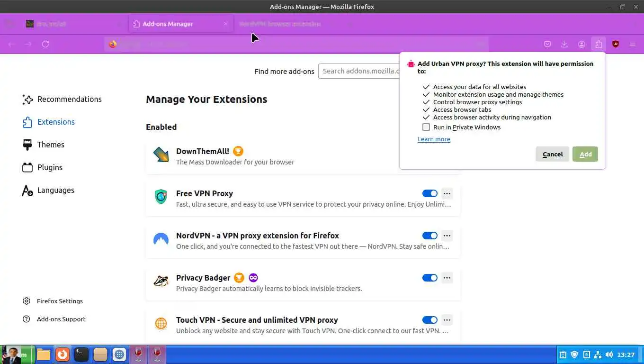Open Firefox Settings link
This screenshot has height=364, width=644.
(x=53, y=301)
